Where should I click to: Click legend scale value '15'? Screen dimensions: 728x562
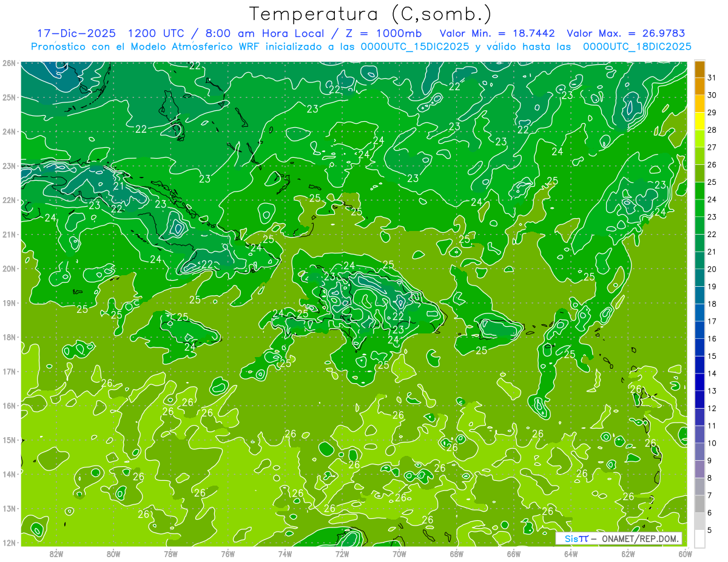point(712,356)
